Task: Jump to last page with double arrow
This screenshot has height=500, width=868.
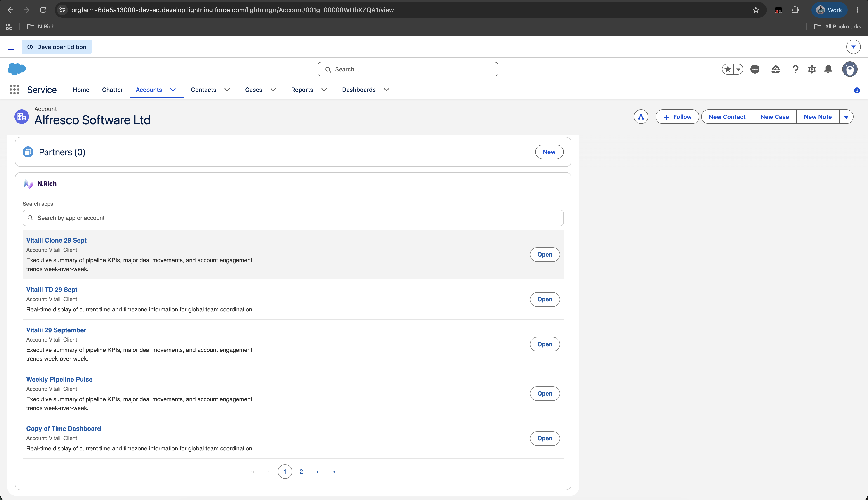Action: pos(334,472)
